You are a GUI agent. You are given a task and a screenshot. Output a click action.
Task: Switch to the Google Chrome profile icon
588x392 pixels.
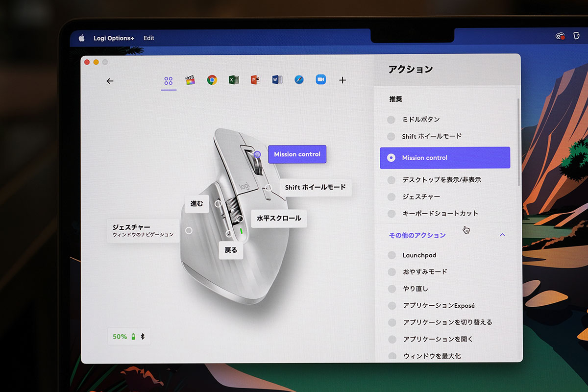[x=212, y=80]
